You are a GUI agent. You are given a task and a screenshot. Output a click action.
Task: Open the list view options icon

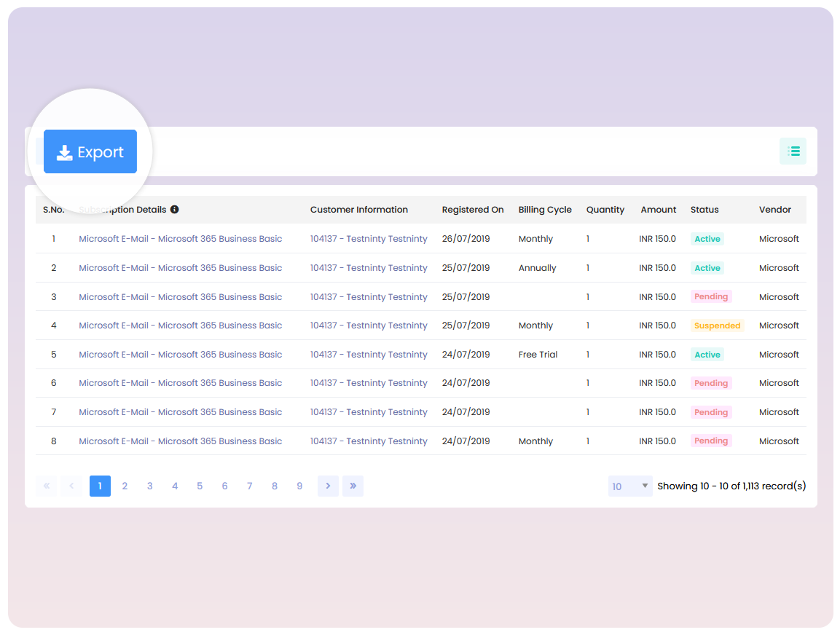click(793, 151)
